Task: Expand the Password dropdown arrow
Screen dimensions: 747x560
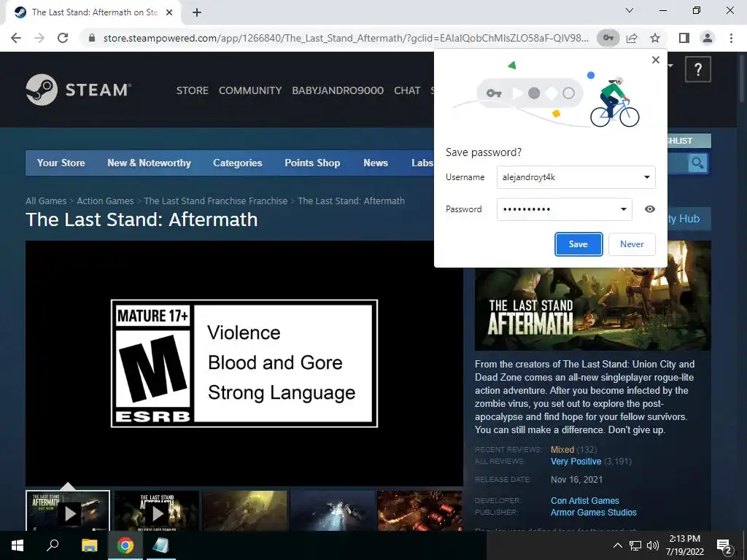Action: (x=624, y=209)
